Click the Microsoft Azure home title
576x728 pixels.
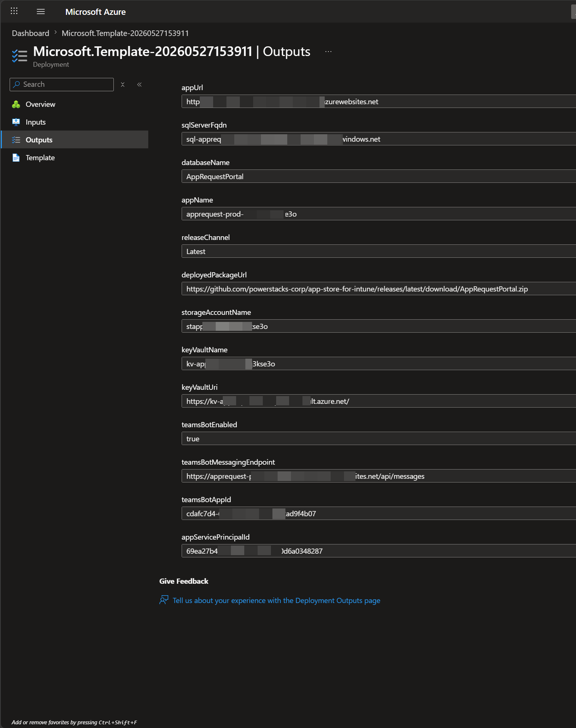[95, 12]
